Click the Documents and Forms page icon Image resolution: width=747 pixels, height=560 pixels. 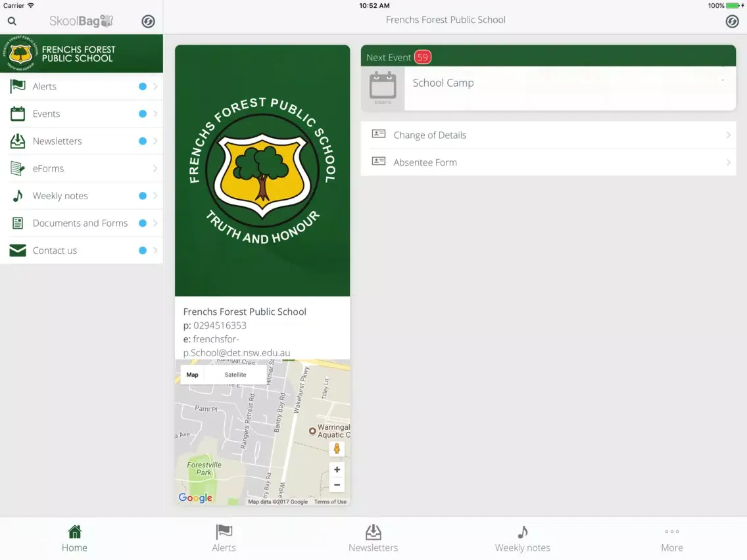point(18,223)
